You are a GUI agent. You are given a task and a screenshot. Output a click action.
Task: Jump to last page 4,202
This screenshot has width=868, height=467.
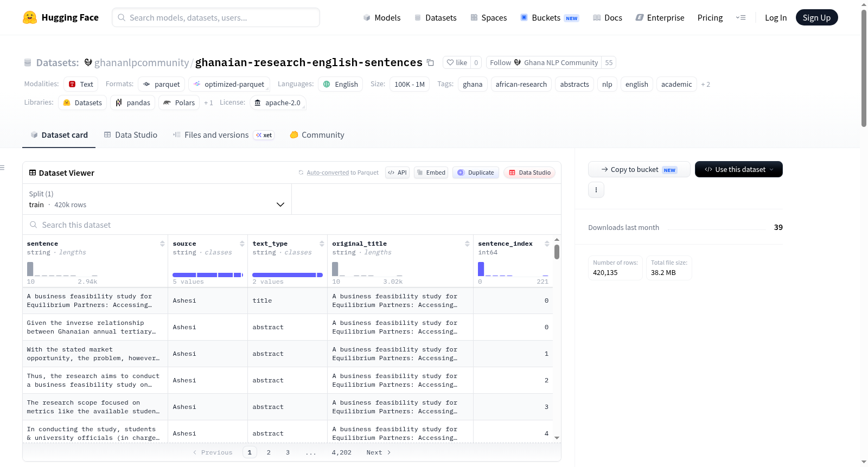pyautogui.click(x=342, y=452)
